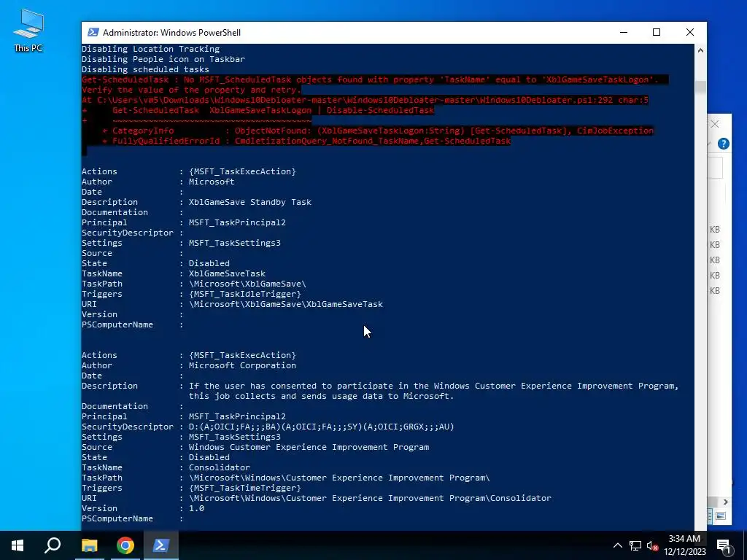Click the red 'FullyQualifiedErrorId' error line
747x560 pixels.
coord(306,141)
